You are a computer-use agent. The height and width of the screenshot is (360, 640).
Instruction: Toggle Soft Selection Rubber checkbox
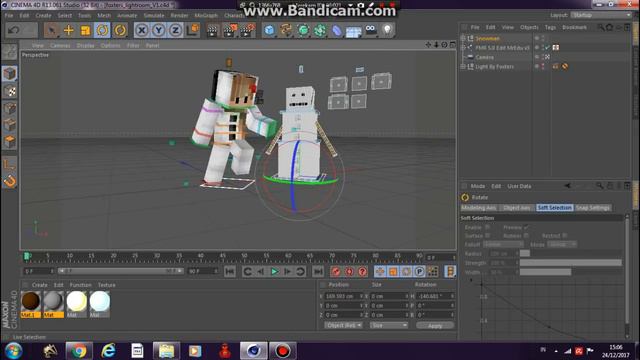526,236
